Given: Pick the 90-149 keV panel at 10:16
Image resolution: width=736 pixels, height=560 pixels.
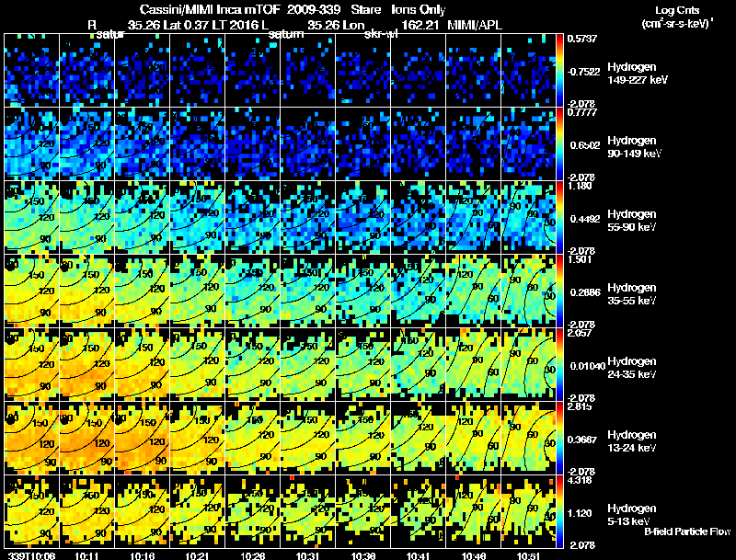Looking at the screenshot, I should 143,144.
